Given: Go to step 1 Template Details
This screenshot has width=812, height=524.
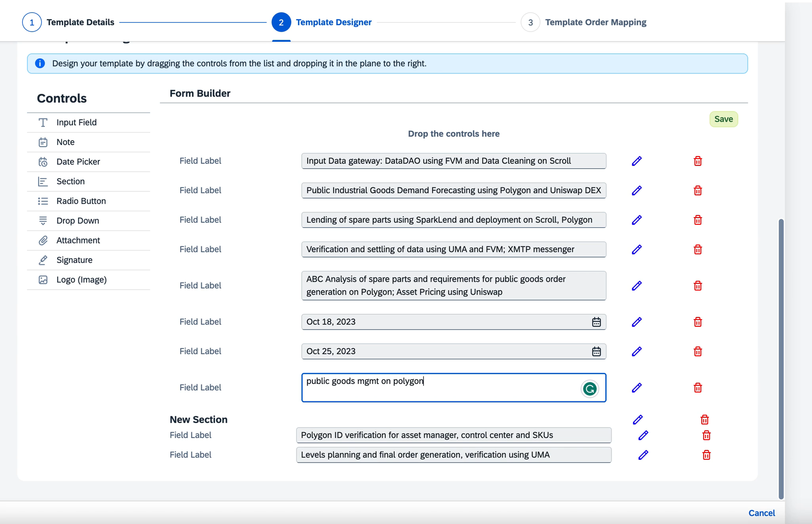Looking at the screenshot, I should click(68, 22).
